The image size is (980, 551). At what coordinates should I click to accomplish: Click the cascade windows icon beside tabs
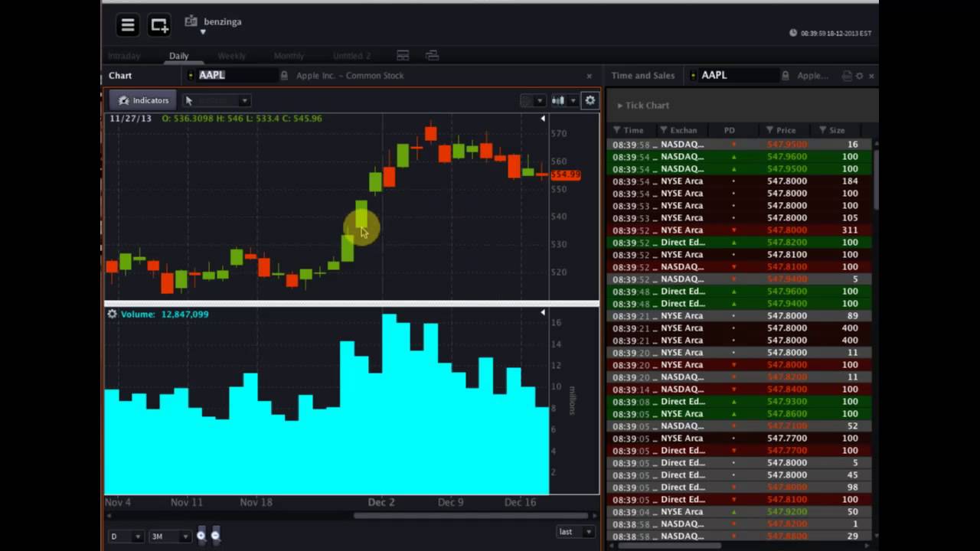432,55
